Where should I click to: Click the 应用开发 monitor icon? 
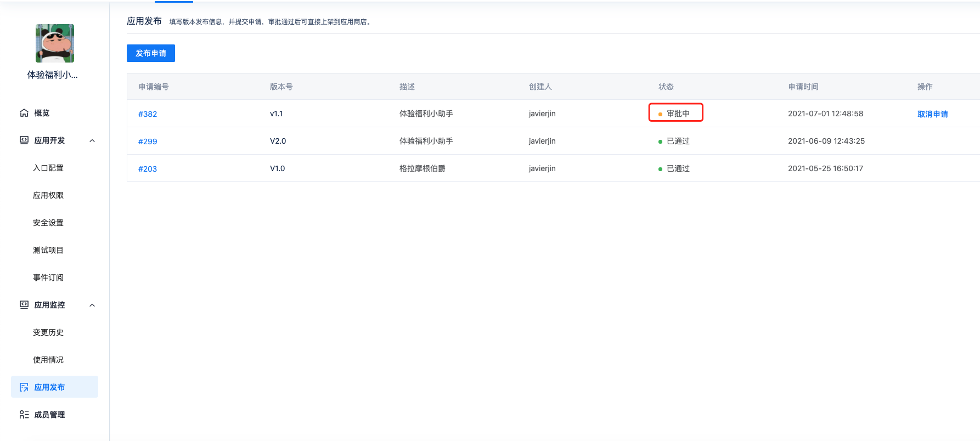pos(24,140)
